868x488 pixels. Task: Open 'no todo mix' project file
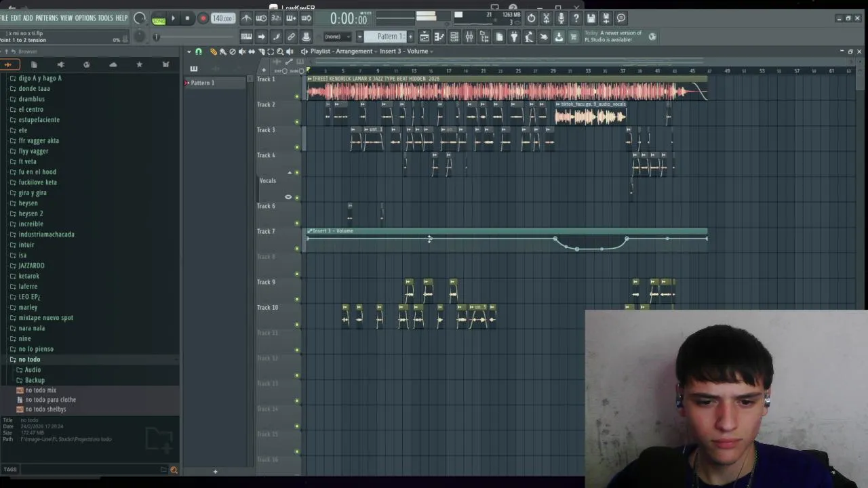coord(41,390)
